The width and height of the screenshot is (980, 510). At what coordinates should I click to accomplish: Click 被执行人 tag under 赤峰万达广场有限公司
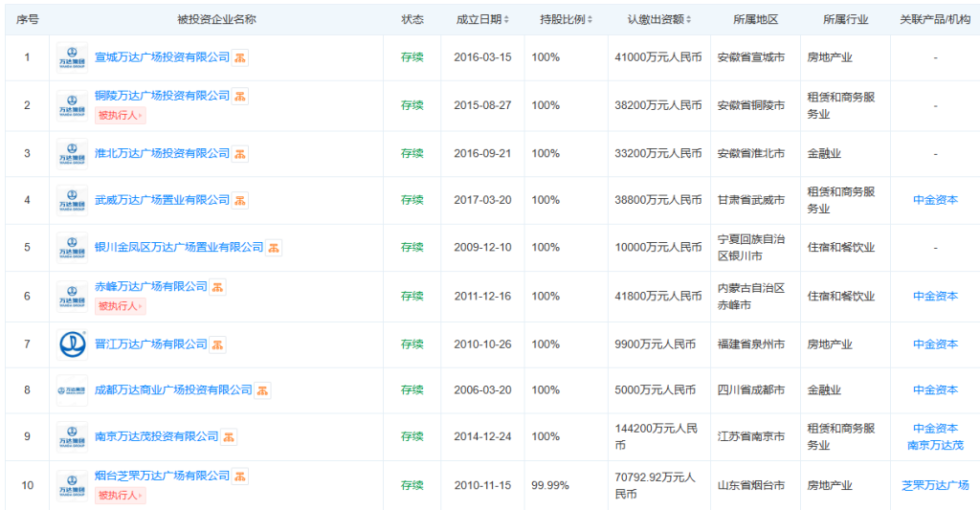click(120, 306)
